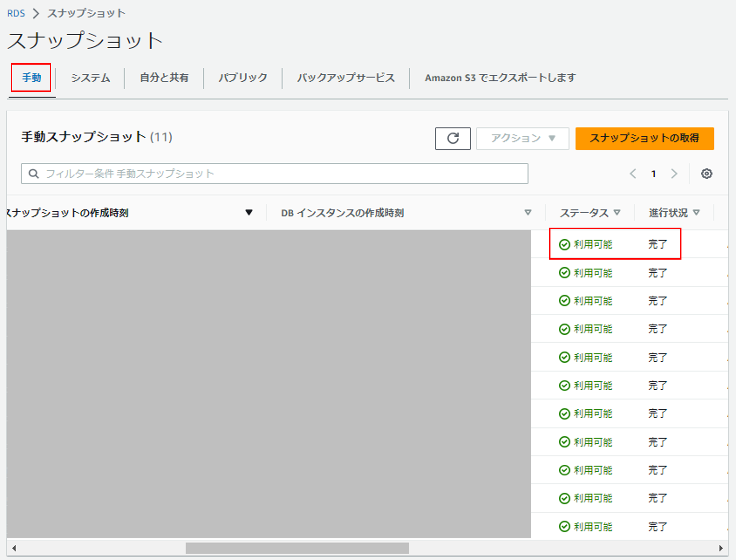Image resolution: width=736 pixels, height=560 pixels.
Task: Go to next page arrow
Action: (x=674, y=174)
